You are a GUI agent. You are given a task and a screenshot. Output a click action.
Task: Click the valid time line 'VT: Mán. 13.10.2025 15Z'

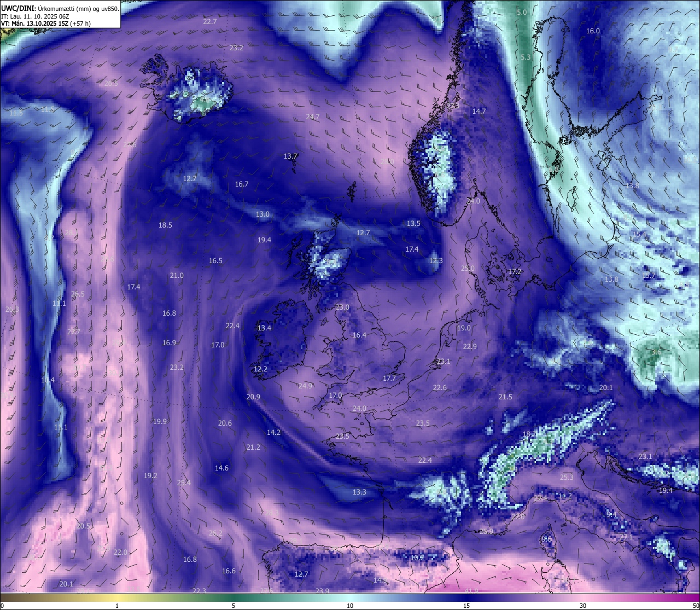point(36,24)
